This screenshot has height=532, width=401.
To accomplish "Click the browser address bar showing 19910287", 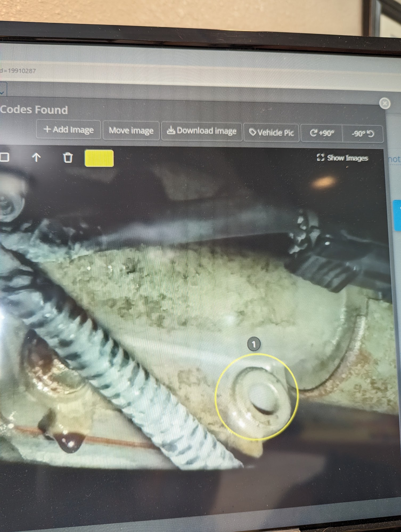I will point(18,71).
